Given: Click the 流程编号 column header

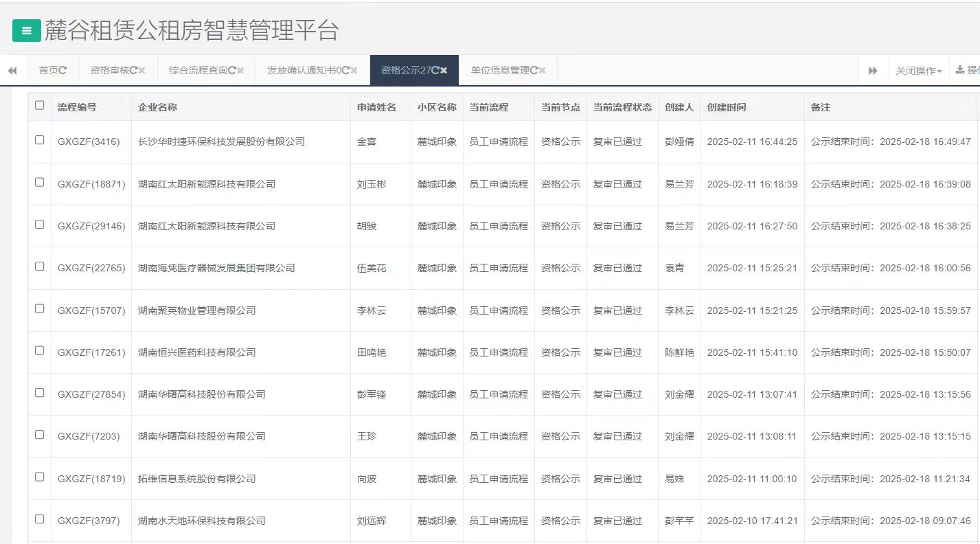Looking at the screenshot, I should point(76,107).
